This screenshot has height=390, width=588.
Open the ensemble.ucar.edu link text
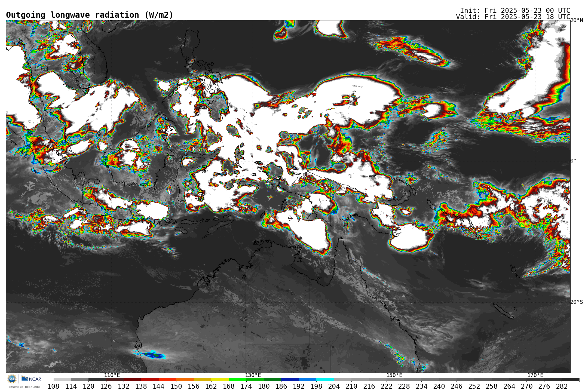tap(24, 387)
